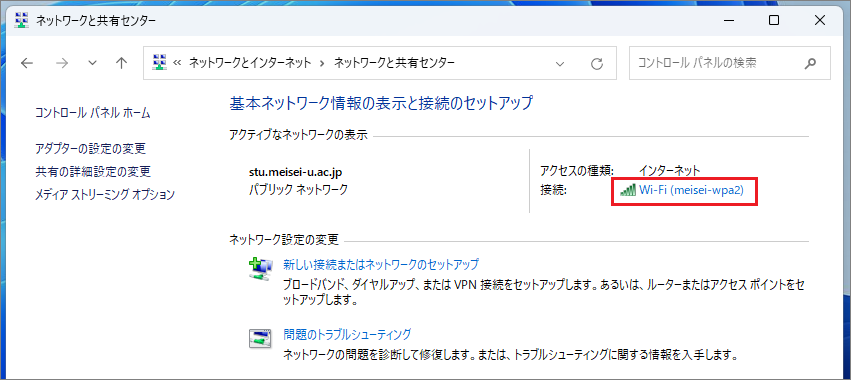
Task: Open アダプターの設定の変更
Action: [x=90, y=148]
